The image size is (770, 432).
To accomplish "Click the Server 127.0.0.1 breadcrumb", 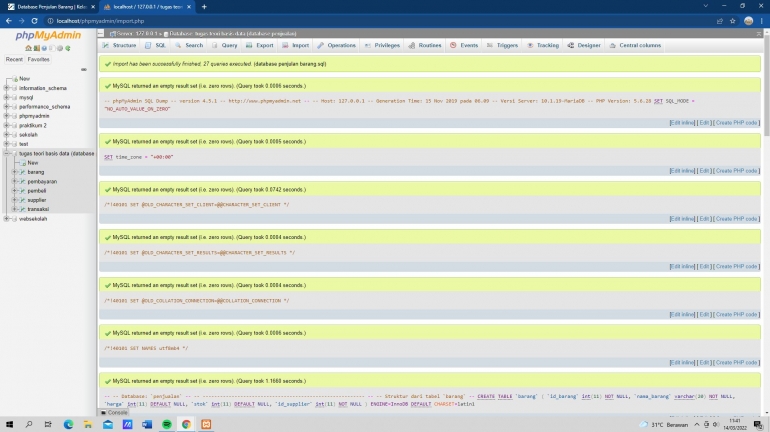I will pos(135,34).
